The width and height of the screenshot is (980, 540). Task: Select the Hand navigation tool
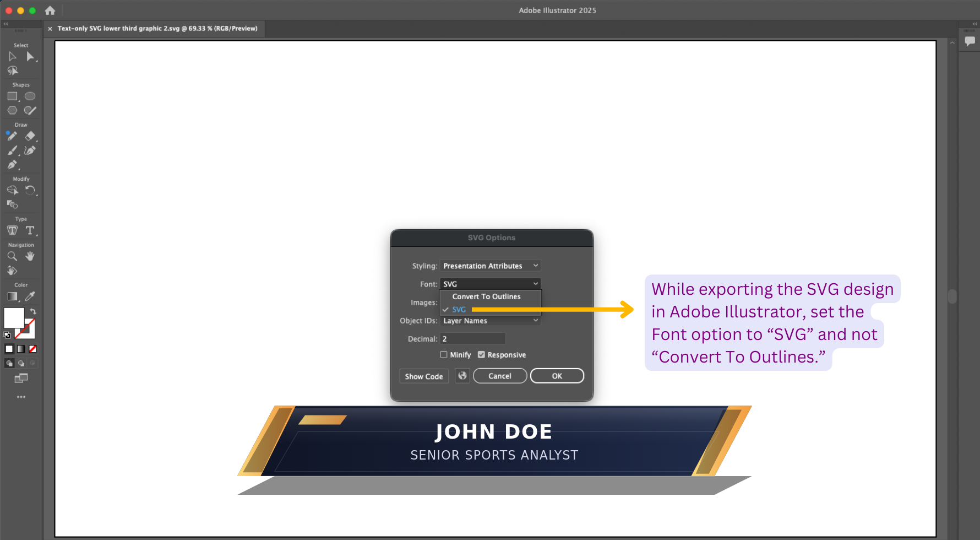point(30,256)
